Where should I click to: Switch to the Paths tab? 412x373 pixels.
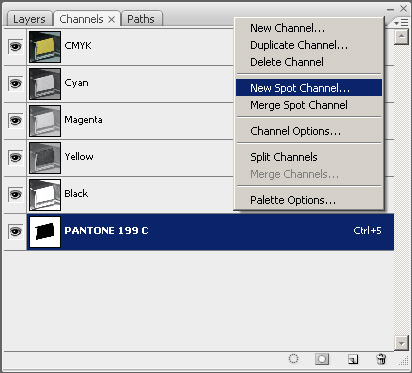141,19
